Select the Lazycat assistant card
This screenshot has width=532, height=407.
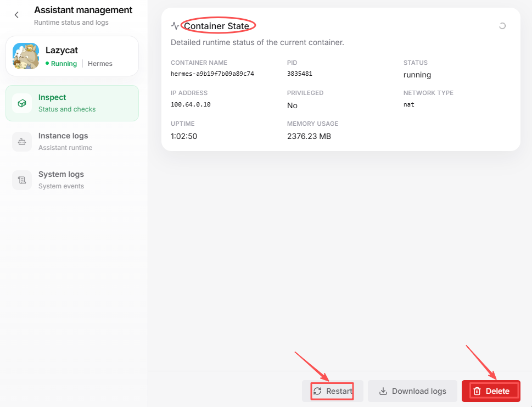[x=72, y=56]
